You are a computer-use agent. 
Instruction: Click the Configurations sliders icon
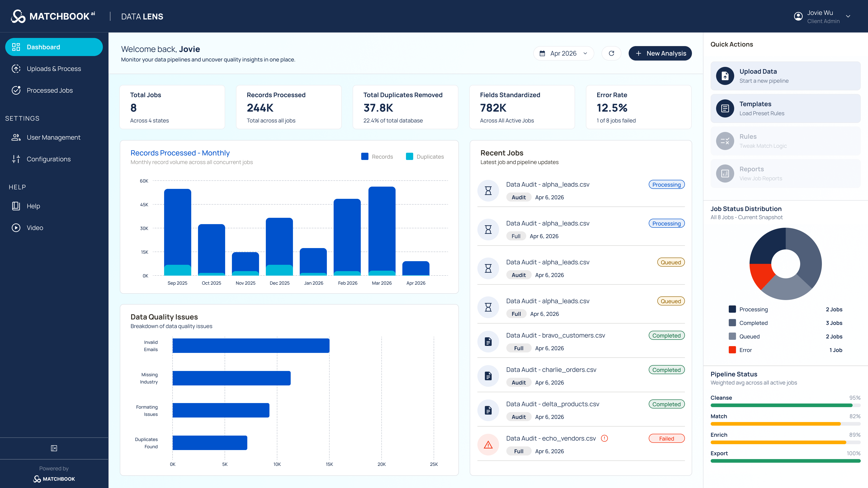16,159
